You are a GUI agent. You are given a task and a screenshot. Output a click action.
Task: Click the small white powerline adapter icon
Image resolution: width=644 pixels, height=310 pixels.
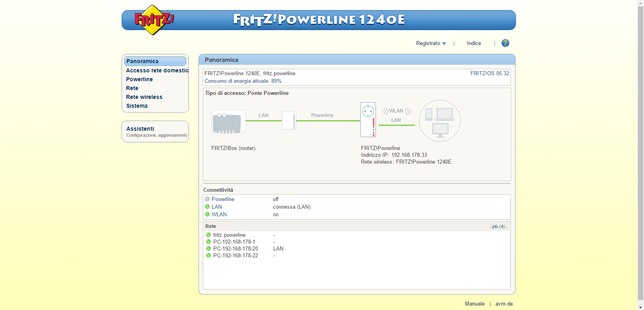click(x=289, y=120)
